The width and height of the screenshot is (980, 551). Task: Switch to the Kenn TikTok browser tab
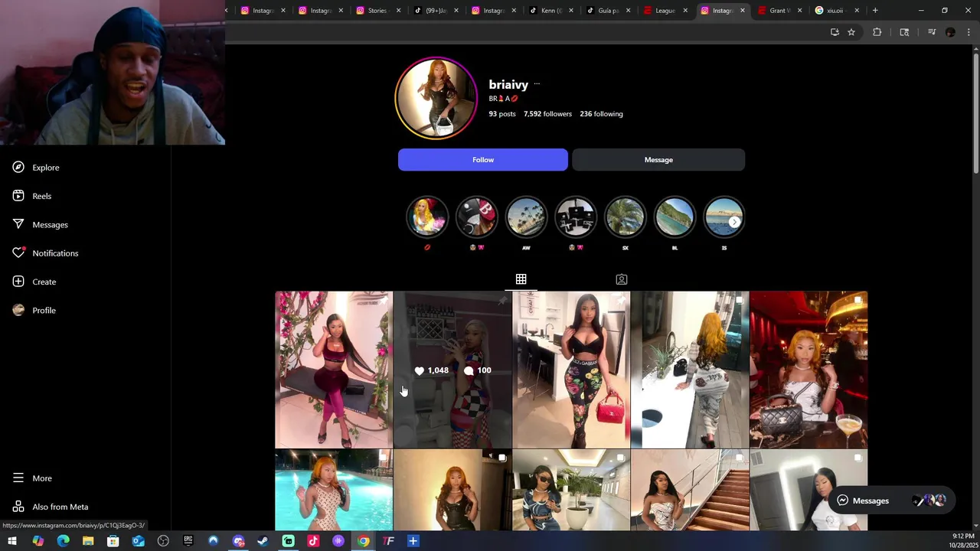[550, 11]
